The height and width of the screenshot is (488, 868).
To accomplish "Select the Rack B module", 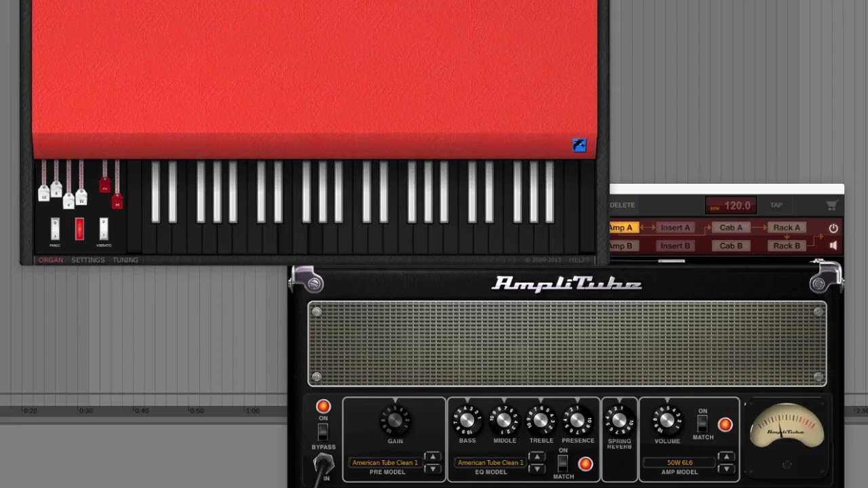I will [x=787, y=246].
